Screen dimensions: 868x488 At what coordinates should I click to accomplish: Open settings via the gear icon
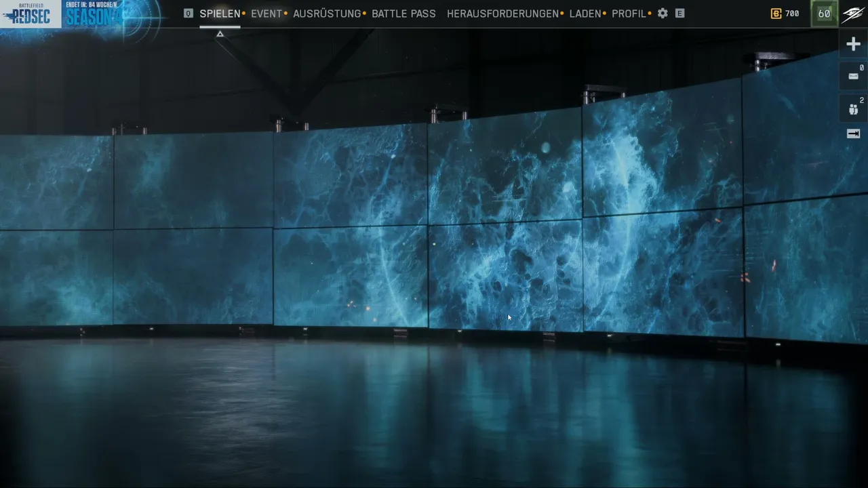tap(663, 14)
